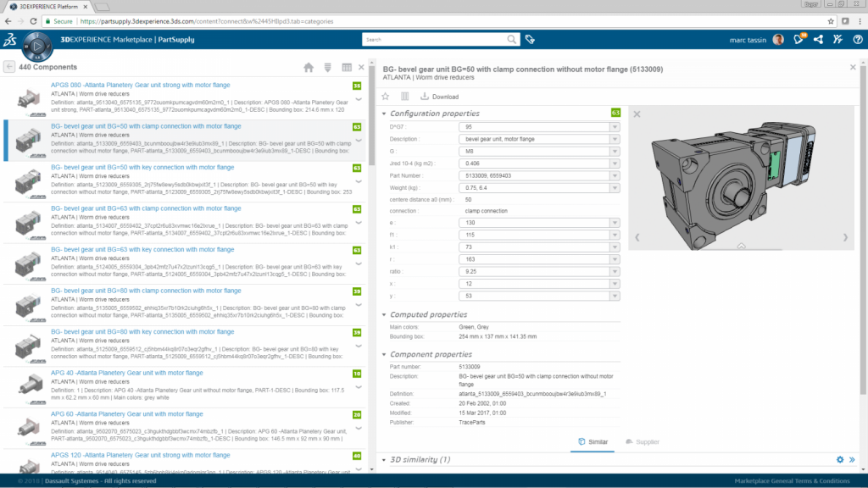Screen dimensions: 868x488
Task: Select the Similar tab
Action: (592, 441)
